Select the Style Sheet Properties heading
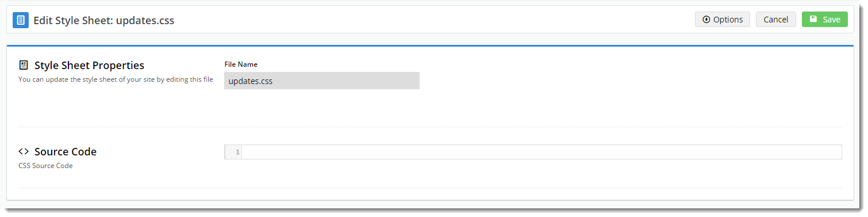 coord(89,65)
